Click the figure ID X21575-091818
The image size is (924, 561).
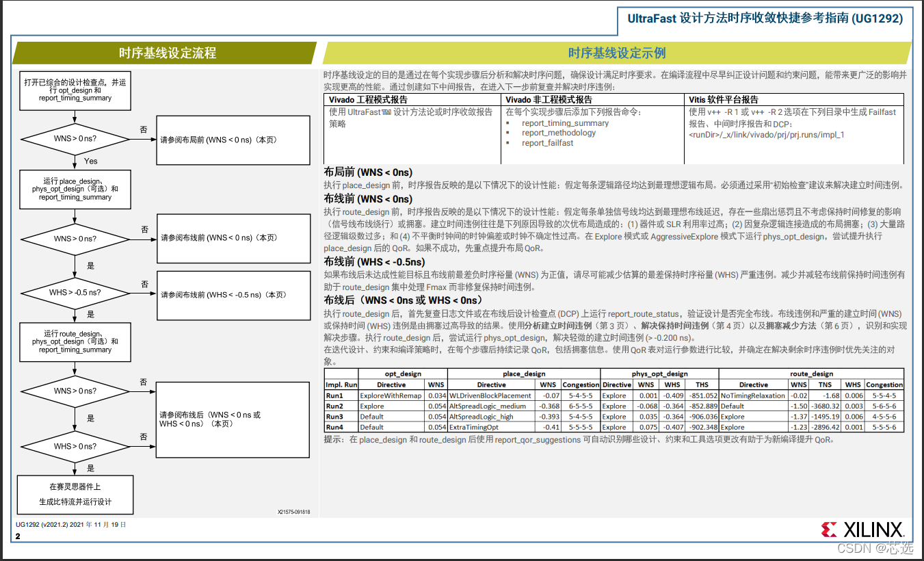293,512
